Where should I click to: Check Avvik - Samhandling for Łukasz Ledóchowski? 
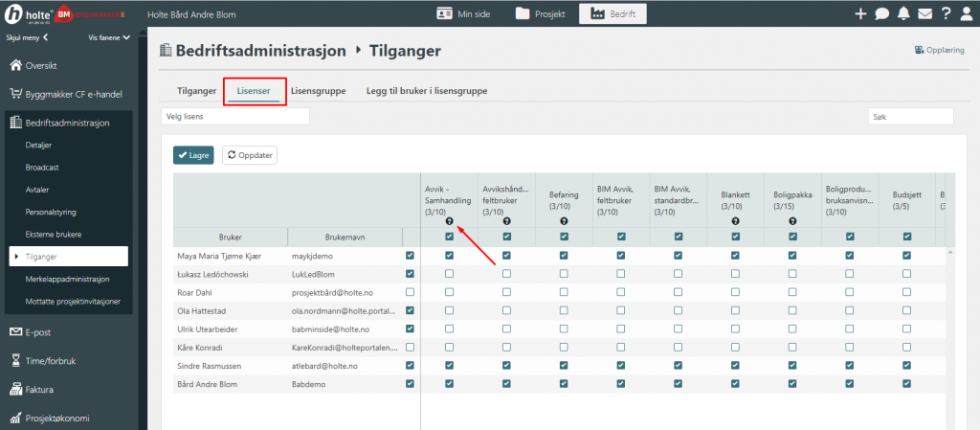[449, 274]
